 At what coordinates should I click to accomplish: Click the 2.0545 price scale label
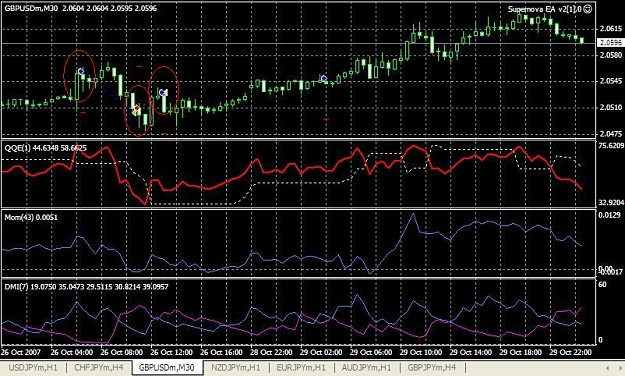coord(611,81)
